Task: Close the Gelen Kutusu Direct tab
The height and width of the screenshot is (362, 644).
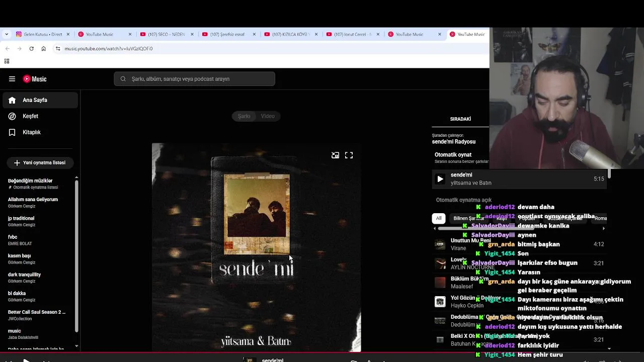Action: tap(68, 34)
